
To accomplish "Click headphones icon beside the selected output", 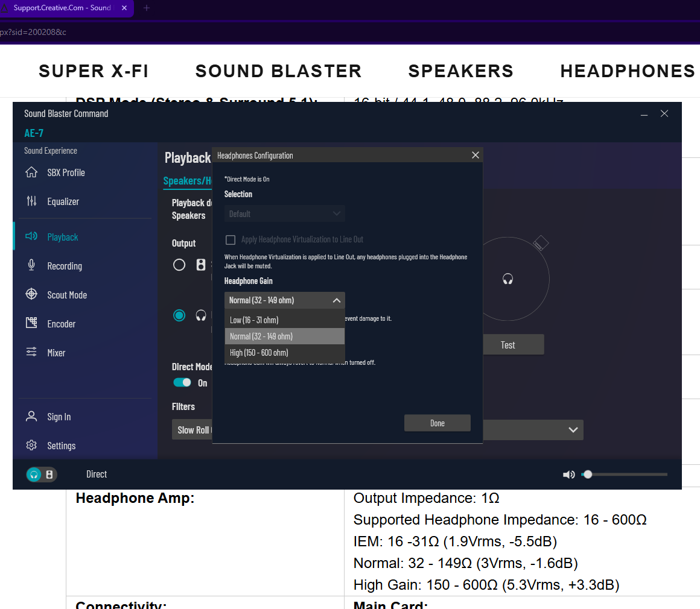I will [201, 315].
